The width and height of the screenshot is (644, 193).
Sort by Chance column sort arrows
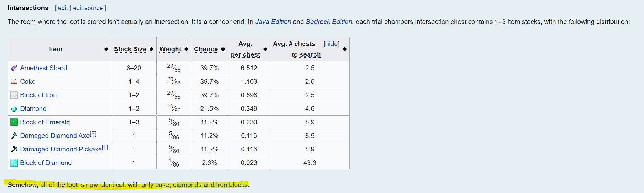223,49
